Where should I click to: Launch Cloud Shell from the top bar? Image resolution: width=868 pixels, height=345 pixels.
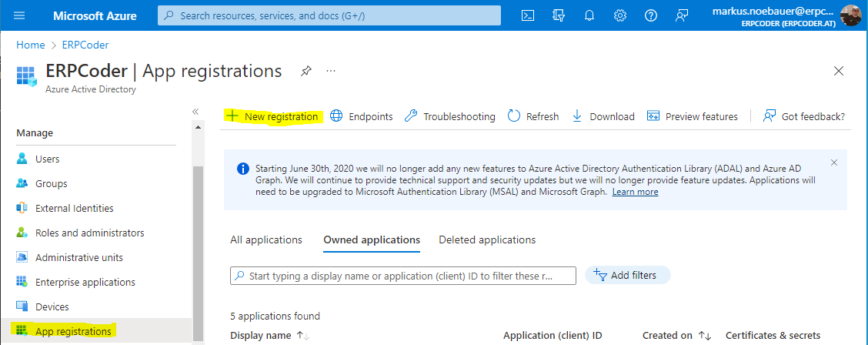(528, 15)
